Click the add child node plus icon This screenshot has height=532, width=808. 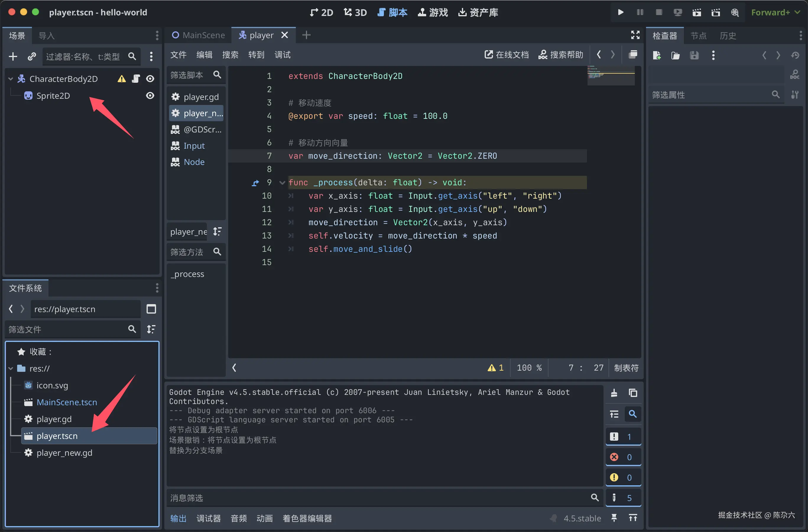coord(13,56)
